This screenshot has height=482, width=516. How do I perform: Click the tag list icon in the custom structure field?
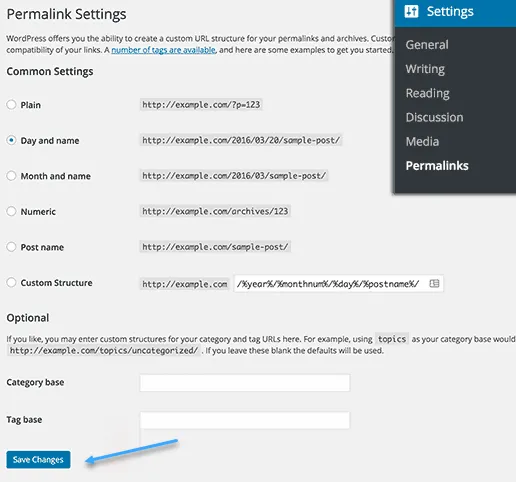click(434, 283)
